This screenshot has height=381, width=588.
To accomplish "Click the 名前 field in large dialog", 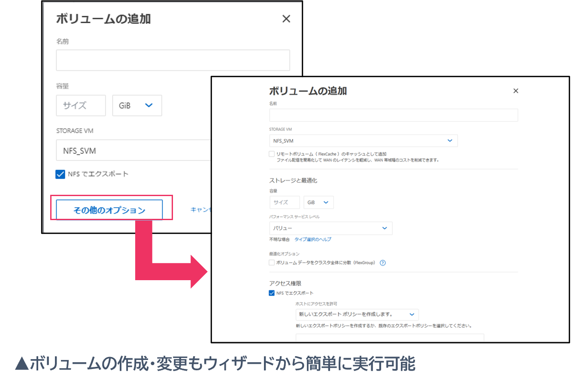I will [394, 115].
